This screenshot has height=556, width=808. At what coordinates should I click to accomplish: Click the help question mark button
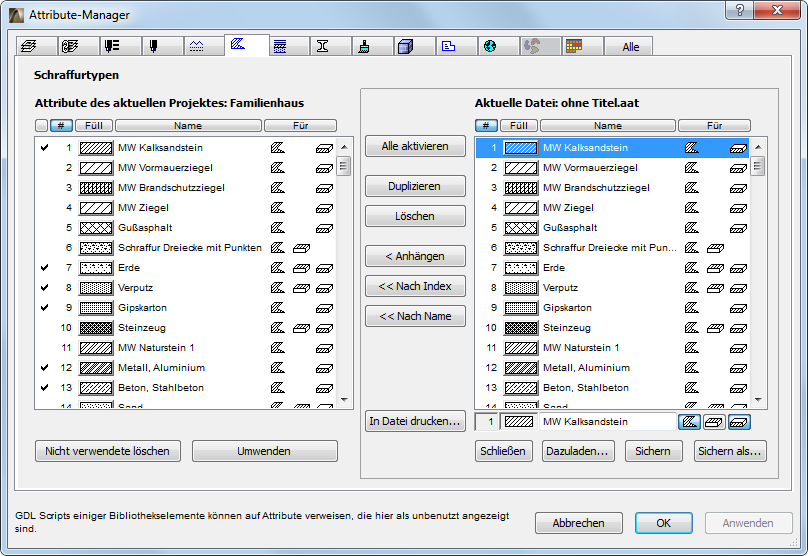coord(739,10)
